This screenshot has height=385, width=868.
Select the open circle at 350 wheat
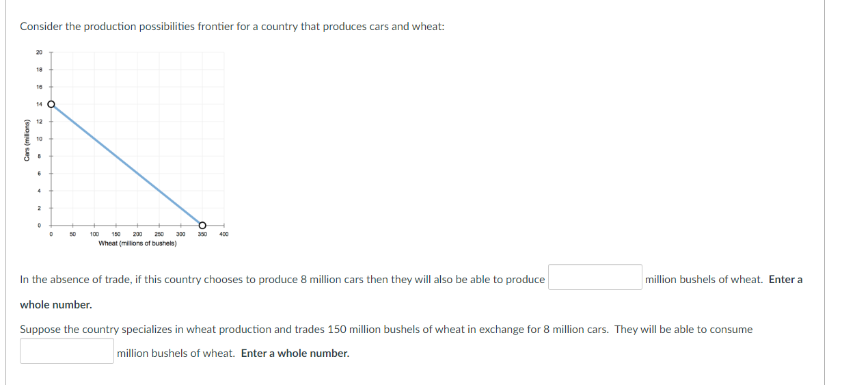coord(202,224)
